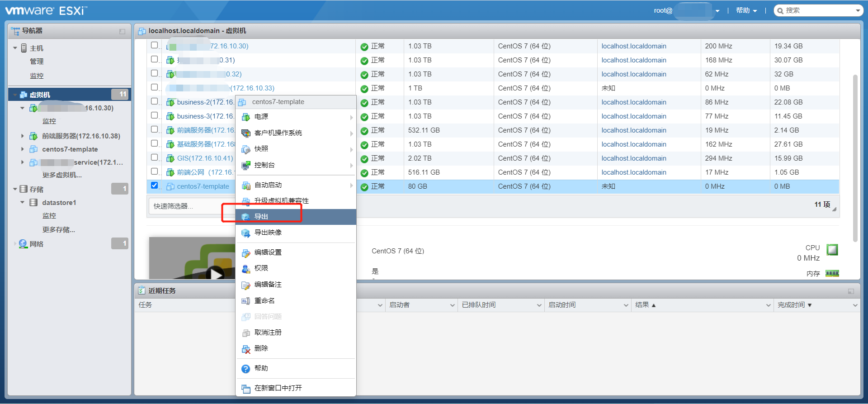Expand the centos7-template tree node

23,149
